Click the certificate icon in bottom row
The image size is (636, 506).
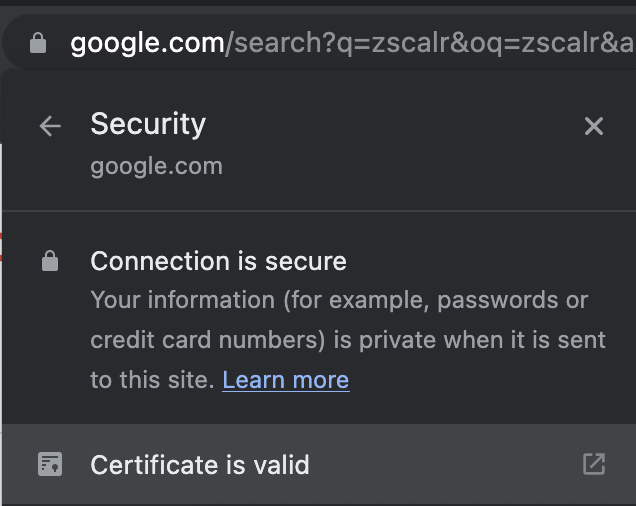pos(50,464)
